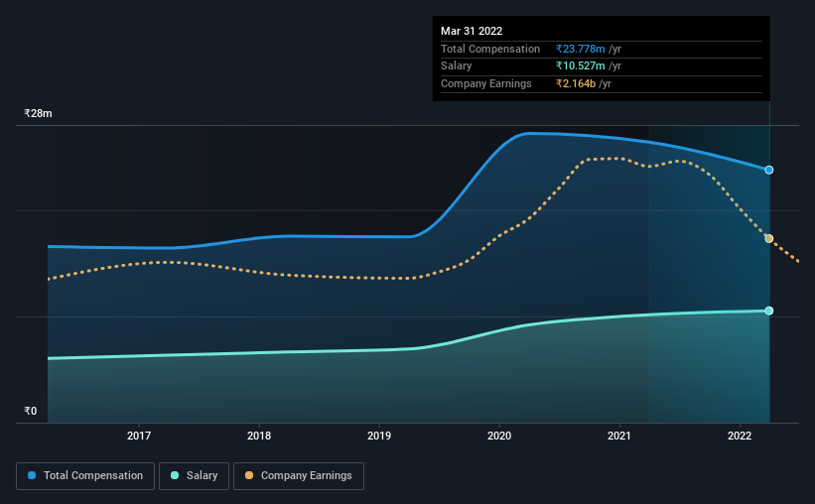Viewport: 815px width, 504px height.
Task: Toggle the Company Earnings legend button
Action: [x=299, y=475]
